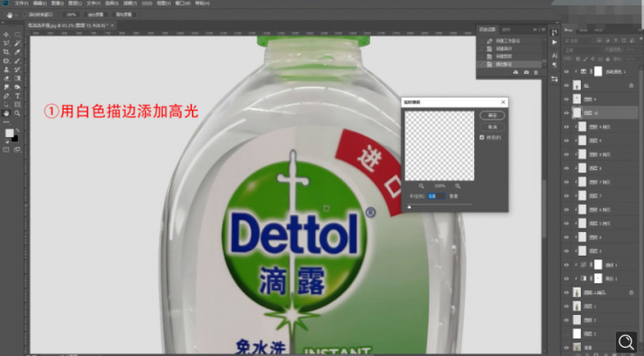The width and height of the screenshot is (644, 356).
Task: Delete current state in History panel
Action: (536, 72)
